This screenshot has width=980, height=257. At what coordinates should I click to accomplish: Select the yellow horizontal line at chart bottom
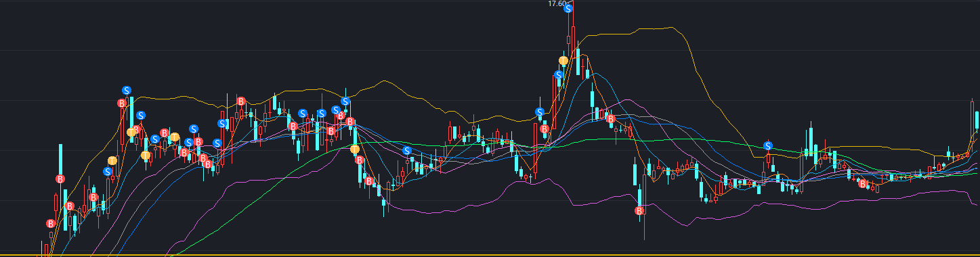tap(490, 255)
